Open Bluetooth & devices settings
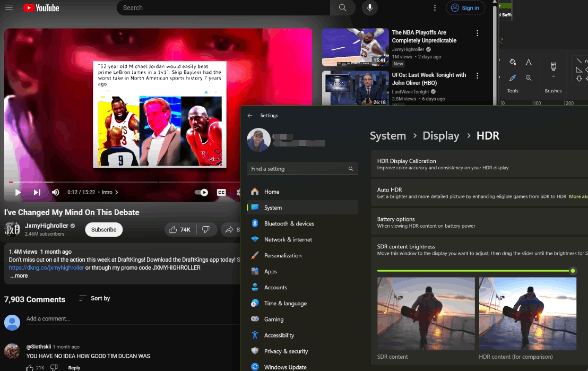 [302, 223]
